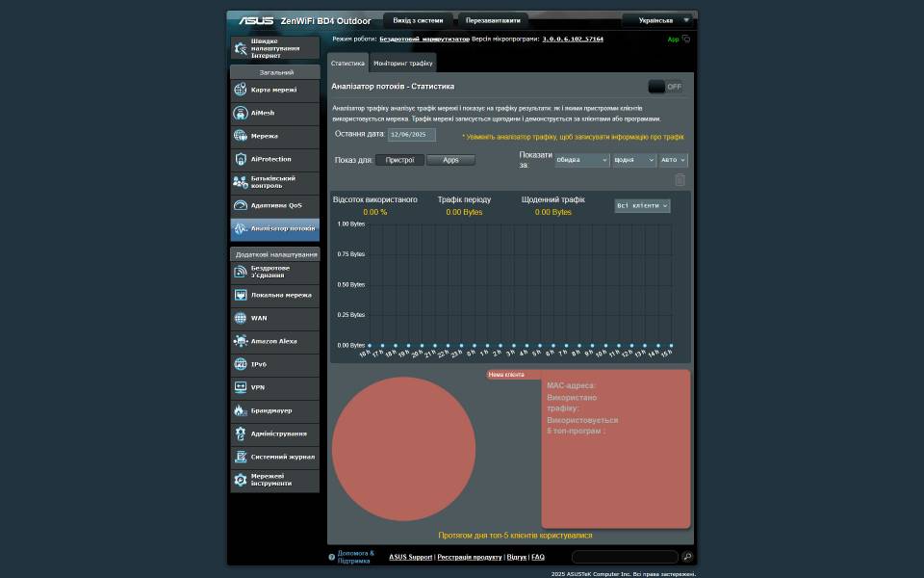Switch to the Моніторинг трафіку tab
The height and width of the screenshot is (578, 924).
tap(403, 63)
